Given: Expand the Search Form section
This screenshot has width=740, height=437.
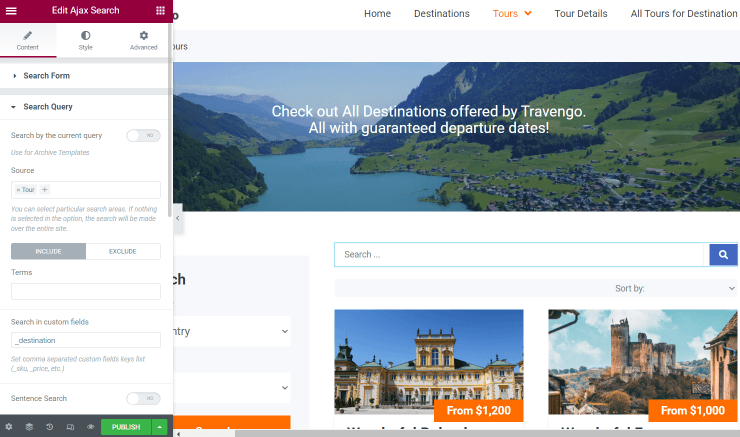Looking at the screenshot, I should click(84, 76).
